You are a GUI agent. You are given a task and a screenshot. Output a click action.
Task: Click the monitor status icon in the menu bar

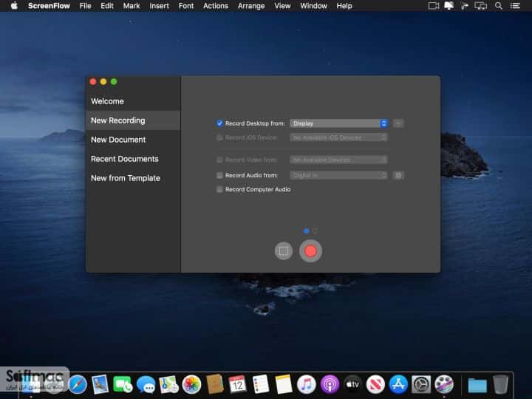coord(449,6)
